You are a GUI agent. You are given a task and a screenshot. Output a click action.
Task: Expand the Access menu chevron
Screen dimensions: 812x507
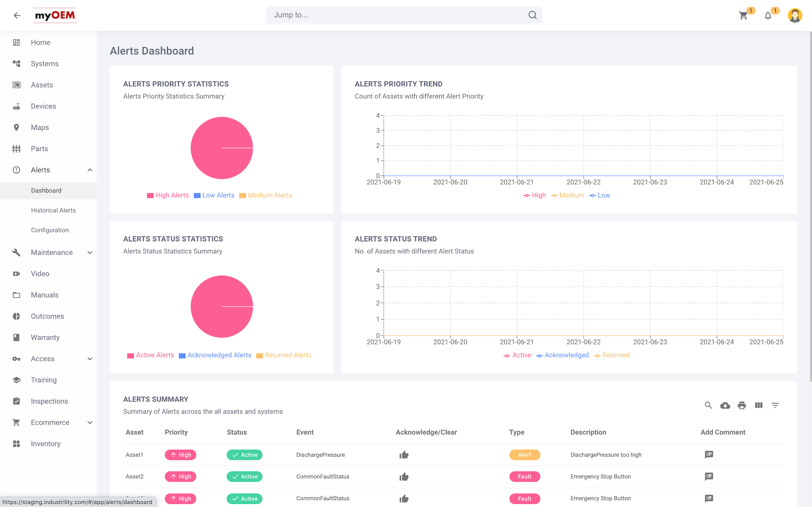pyautogui.click(x=90, y=359)
